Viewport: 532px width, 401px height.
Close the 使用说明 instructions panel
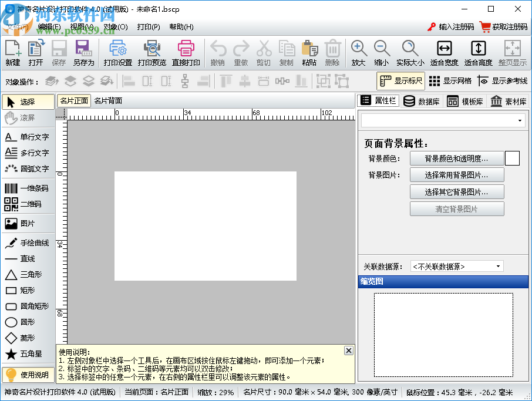348,351
